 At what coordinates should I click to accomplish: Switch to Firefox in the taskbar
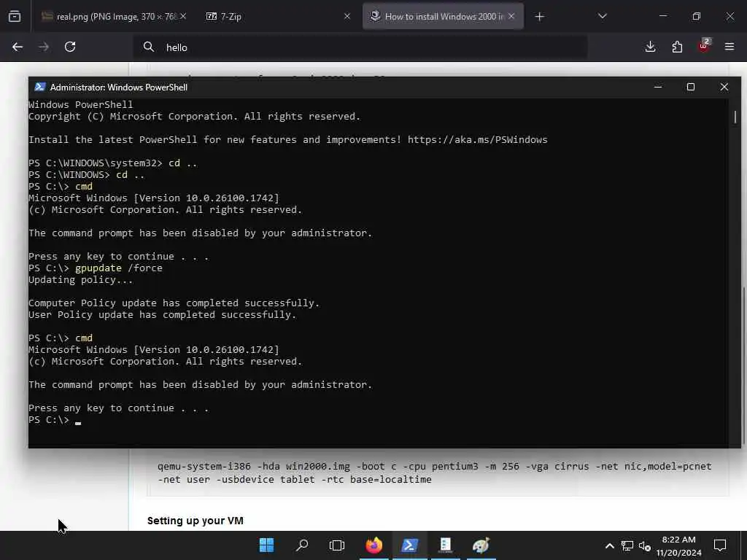click(x=374, y=545)
